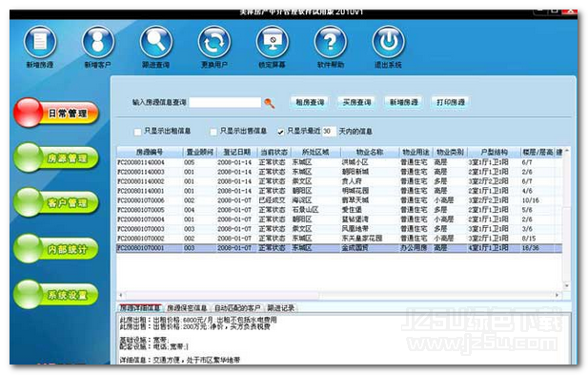Click the 新增房源 document icon
This screenshot has height=375, width=588.
(x=40, y=42)
